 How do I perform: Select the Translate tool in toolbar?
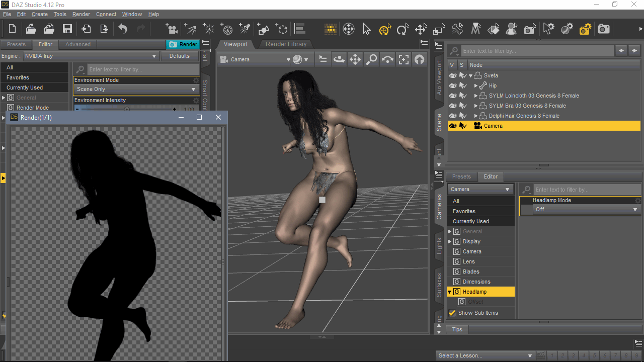point(421,29)
